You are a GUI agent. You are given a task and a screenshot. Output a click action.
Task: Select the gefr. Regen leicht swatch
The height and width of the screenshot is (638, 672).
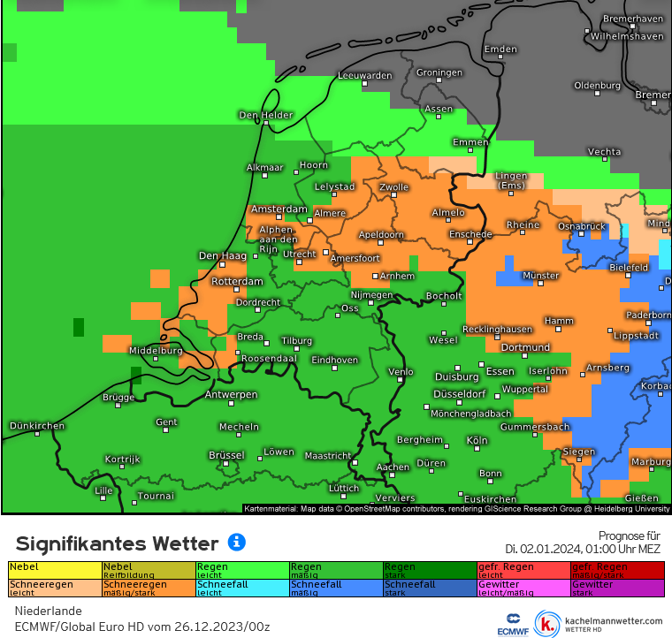[524, 570]
